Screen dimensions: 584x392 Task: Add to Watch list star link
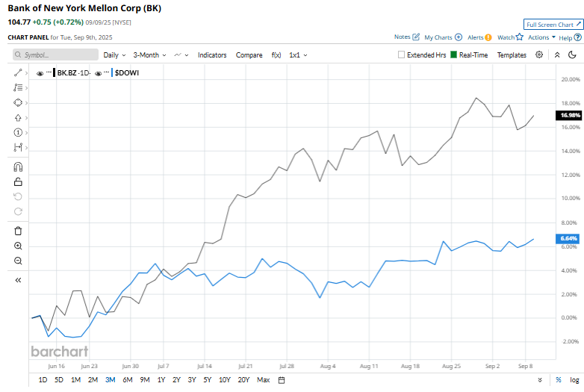(510, 37)
